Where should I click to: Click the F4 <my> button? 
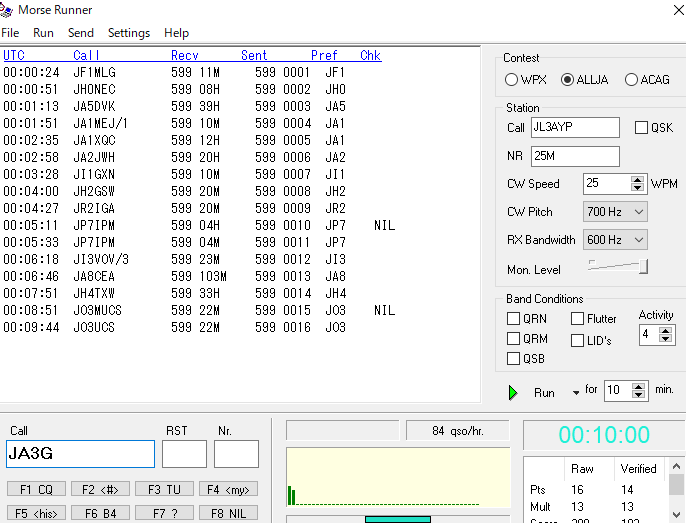click(228, 489)
